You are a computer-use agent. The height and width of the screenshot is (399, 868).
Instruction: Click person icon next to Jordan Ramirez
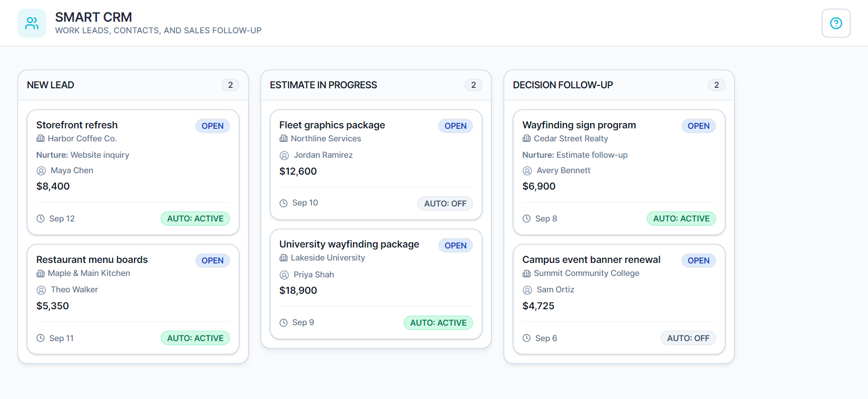coord(285,155)
